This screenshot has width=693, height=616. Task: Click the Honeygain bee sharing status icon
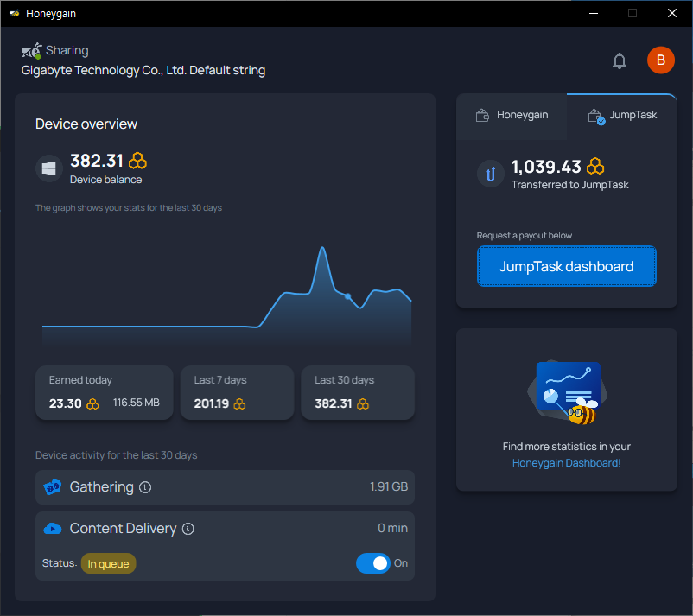(32, 51)
